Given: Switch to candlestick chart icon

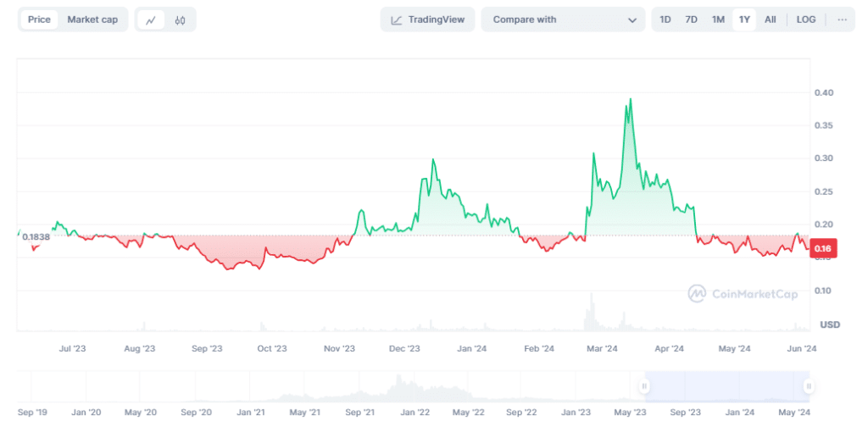Looking at the screenshot, I should tap(180, 19).
